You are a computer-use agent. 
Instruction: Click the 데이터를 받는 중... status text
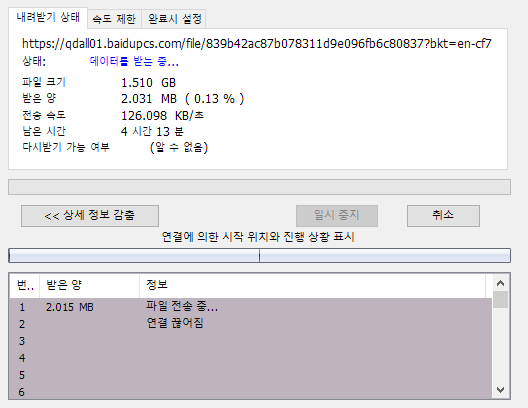click(134, 62)
